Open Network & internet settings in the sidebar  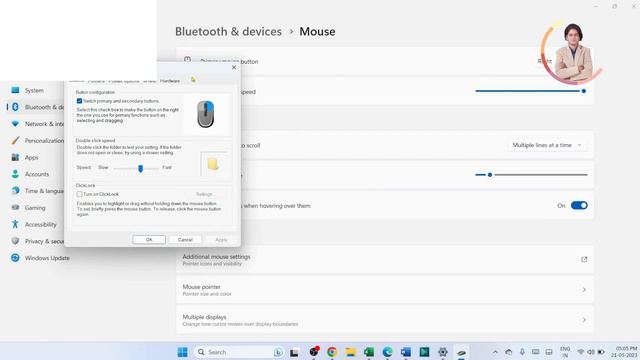click(37, 124)
